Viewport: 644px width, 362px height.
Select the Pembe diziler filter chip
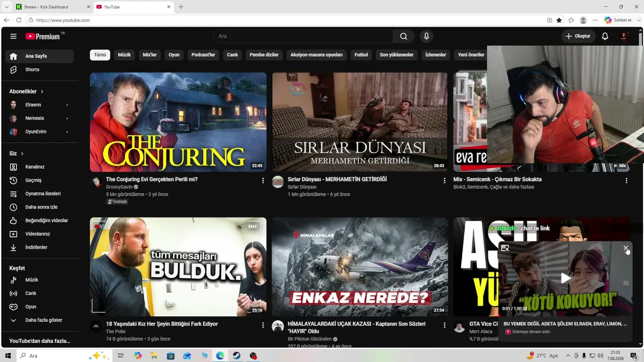coord(264,55)
